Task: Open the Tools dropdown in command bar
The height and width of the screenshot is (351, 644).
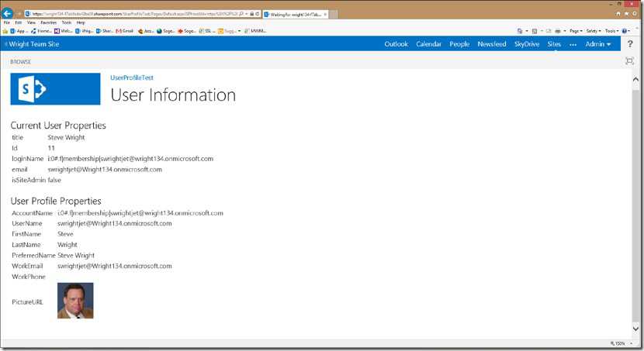Action: click(612, 31)
